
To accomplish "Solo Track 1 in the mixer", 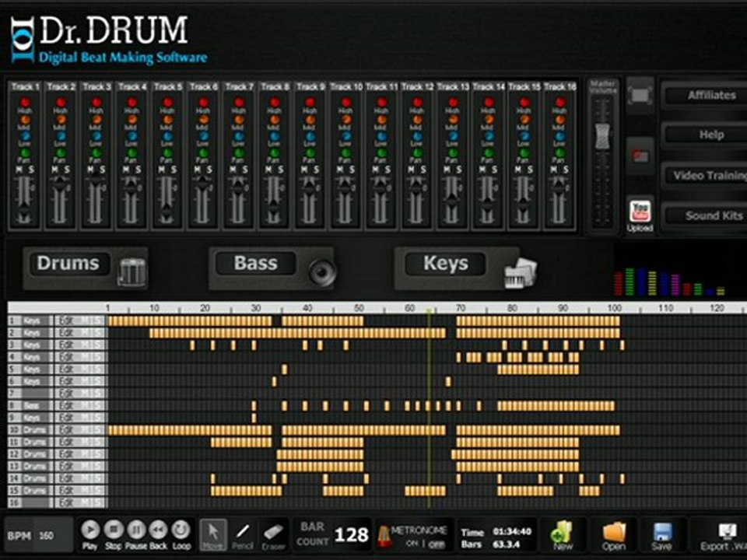I will point(31,170).
